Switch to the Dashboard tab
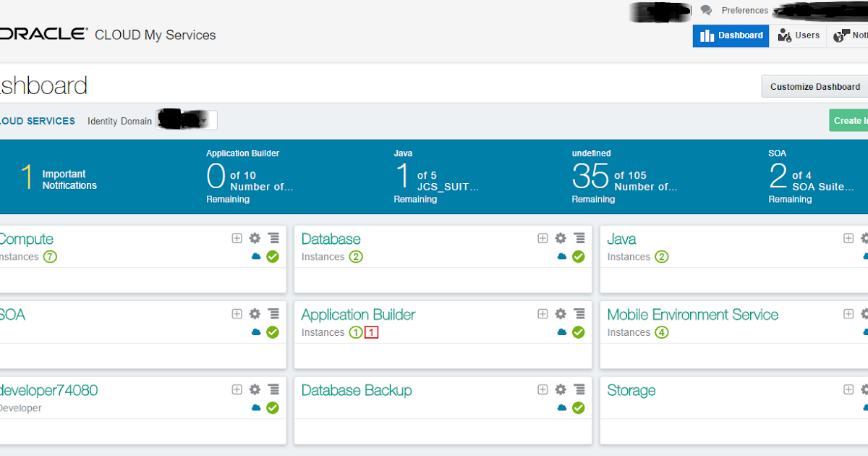 point(731,35)
